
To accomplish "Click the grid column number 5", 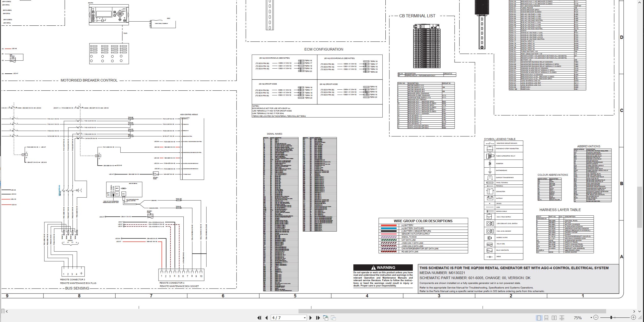I will tap(295, 296).
